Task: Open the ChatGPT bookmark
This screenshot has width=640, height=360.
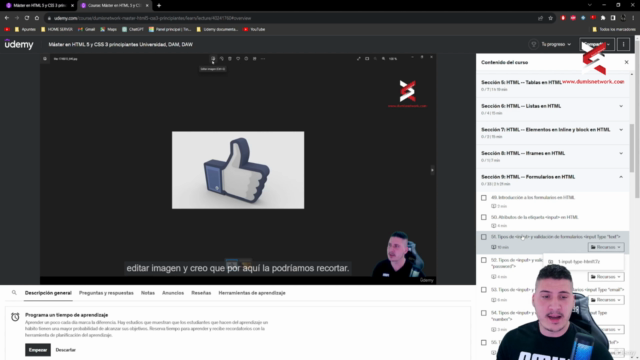Action: click(x=133, y=29)
